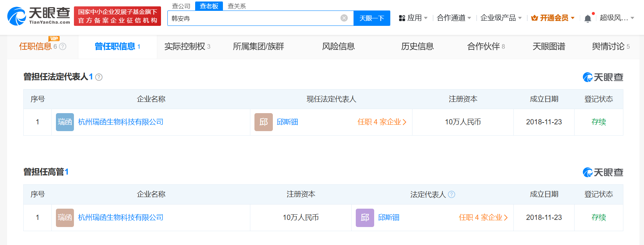This screenshot has height=245, width=644.
Task: Open 杭州瑞函生物科技有限公司 link in first table
Action: [x=120, y=122]
